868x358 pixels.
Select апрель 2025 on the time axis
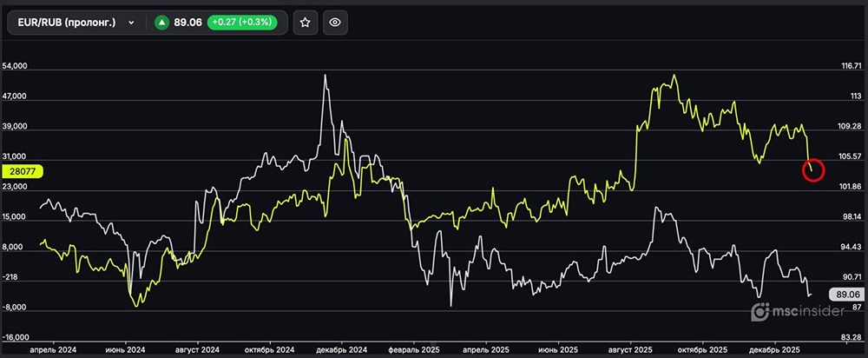point(485,350)
